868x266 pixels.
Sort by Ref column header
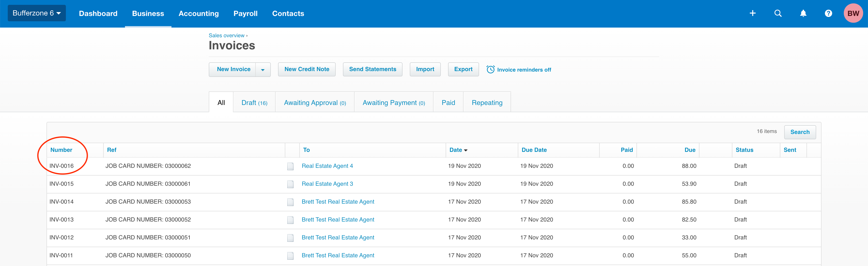pyautogui.click(x=112, y=150)
